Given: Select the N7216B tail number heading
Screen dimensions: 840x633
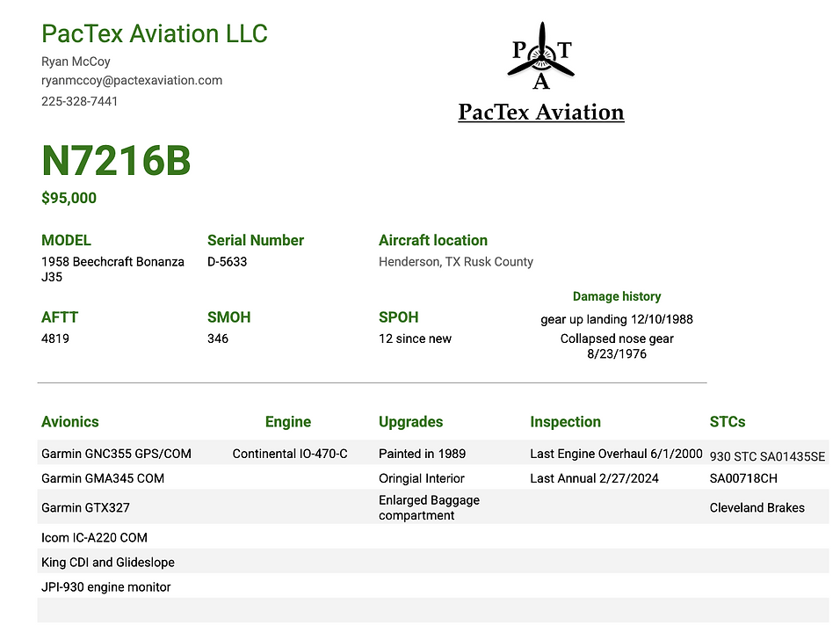Looking at the screenshot, I should click(116, 160).
